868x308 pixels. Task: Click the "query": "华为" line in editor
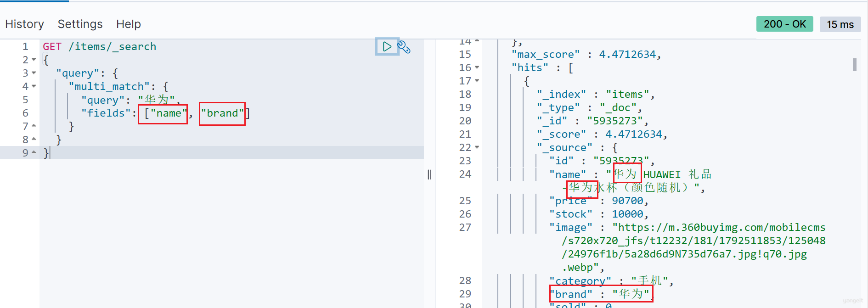(x=131, y=100)
